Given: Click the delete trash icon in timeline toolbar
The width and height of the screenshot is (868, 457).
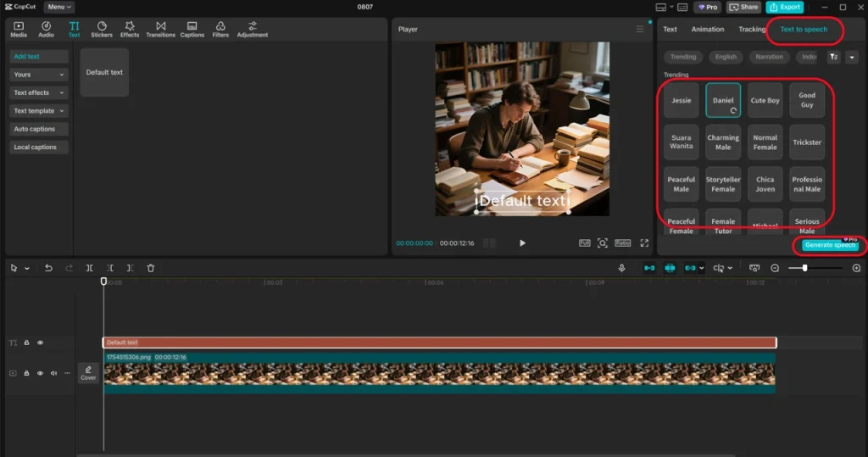Looking at the screenshot, I should coord(151,268).
